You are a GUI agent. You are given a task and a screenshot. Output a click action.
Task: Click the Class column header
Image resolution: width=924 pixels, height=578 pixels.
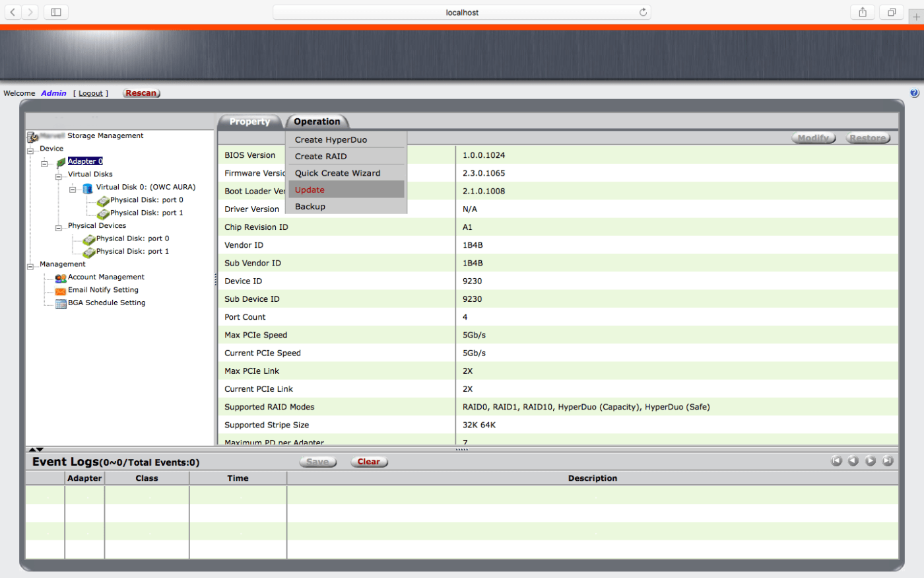point(147,478)
